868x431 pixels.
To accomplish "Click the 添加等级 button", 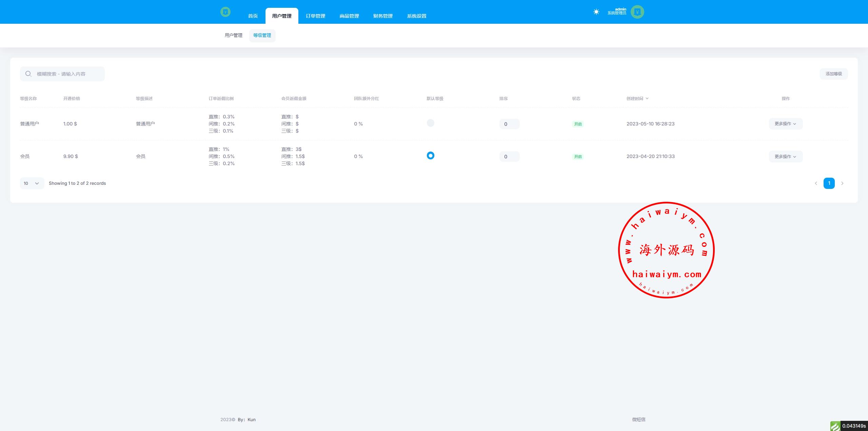I will [833, 74].
